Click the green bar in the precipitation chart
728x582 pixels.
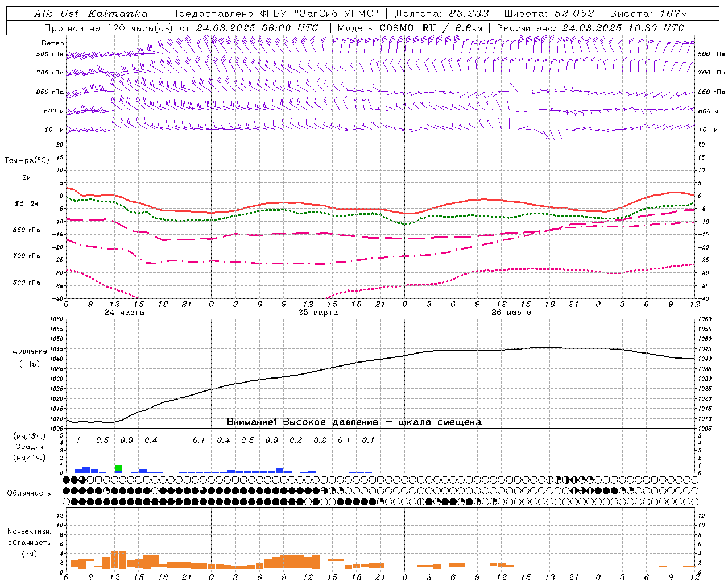click(118, 468)
